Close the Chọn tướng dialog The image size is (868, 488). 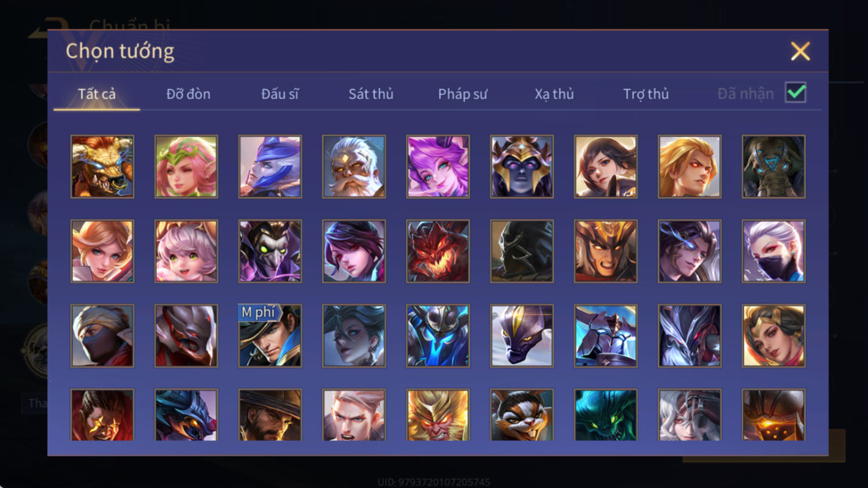click(x=801, y=51)
